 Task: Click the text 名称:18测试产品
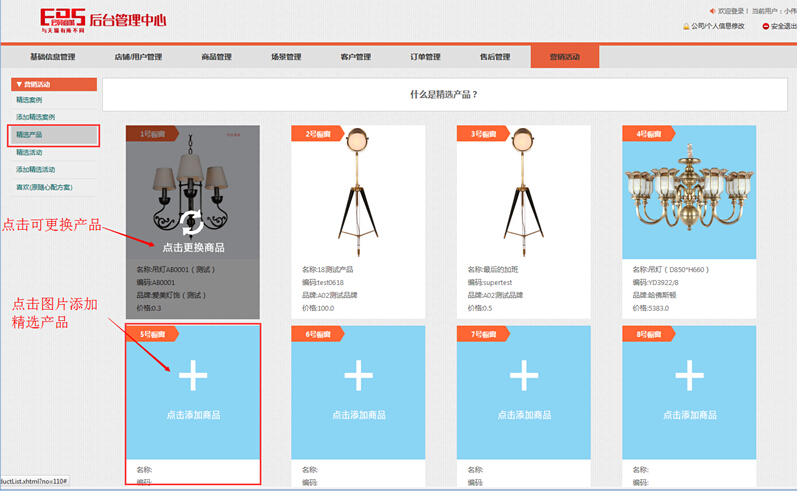coord(327,270)
